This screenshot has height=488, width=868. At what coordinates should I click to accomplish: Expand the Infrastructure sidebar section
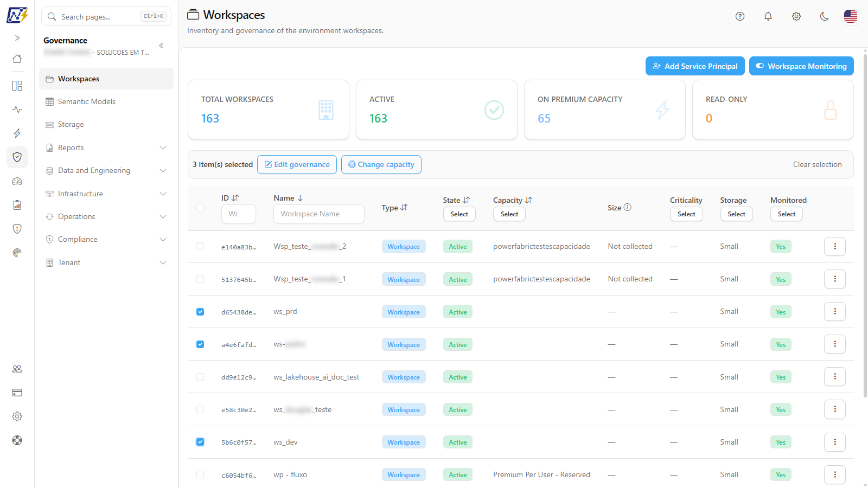(x=106, y=194)
